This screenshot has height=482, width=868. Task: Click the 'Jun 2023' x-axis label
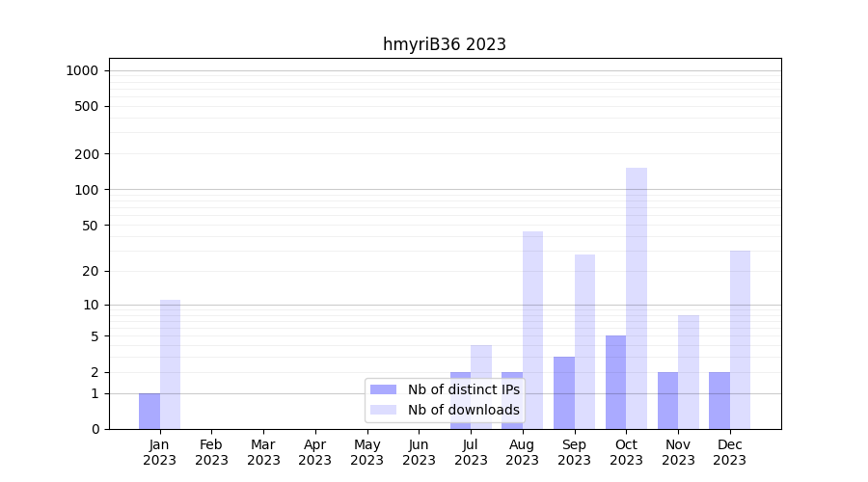pos(419,452)
